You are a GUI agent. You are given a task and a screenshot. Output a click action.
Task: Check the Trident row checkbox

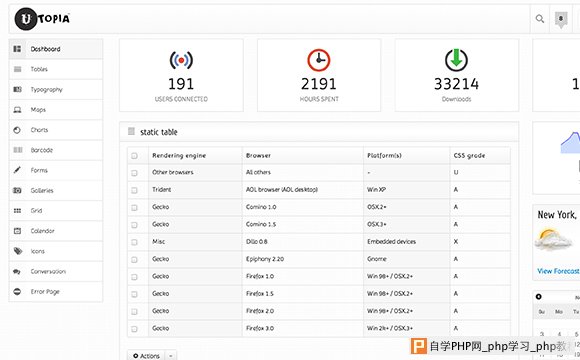(x=134, y=190)
